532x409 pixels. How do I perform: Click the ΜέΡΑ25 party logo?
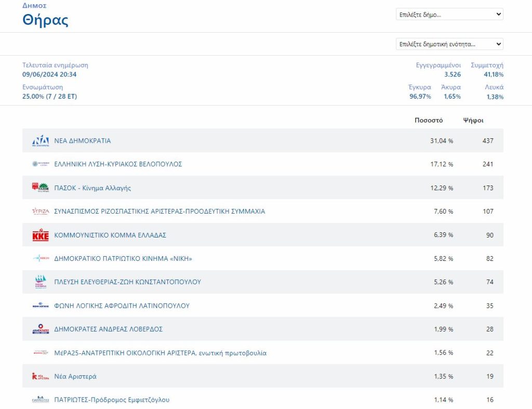41,353
